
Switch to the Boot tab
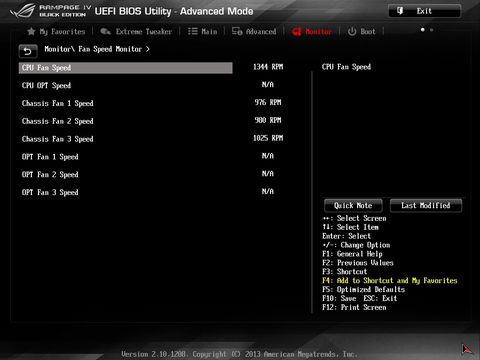coord(362,32)
